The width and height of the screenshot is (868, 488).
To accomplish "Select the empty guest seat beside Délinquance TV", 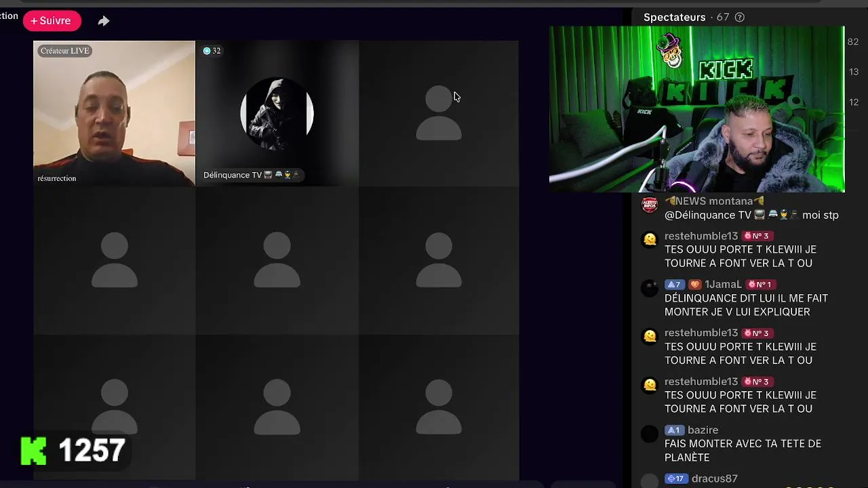I will [x=439, y=113].
